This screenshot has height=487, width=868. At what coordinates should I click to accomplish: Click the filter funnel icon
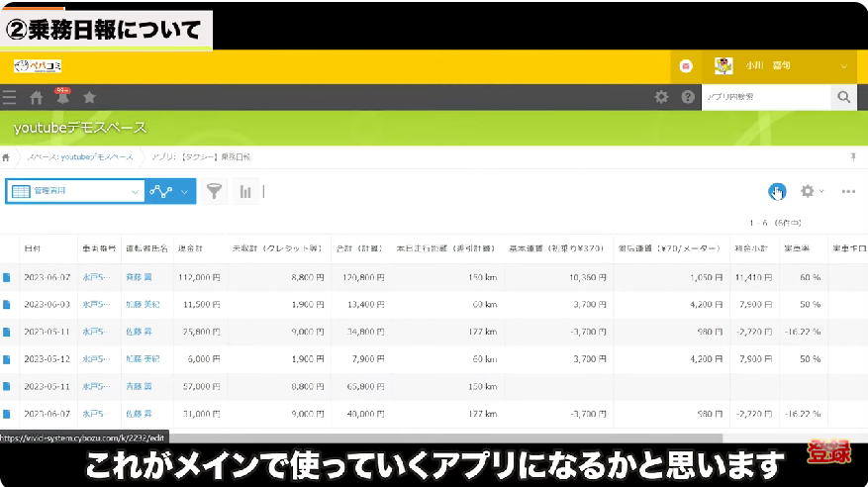(x=215, y=191)
